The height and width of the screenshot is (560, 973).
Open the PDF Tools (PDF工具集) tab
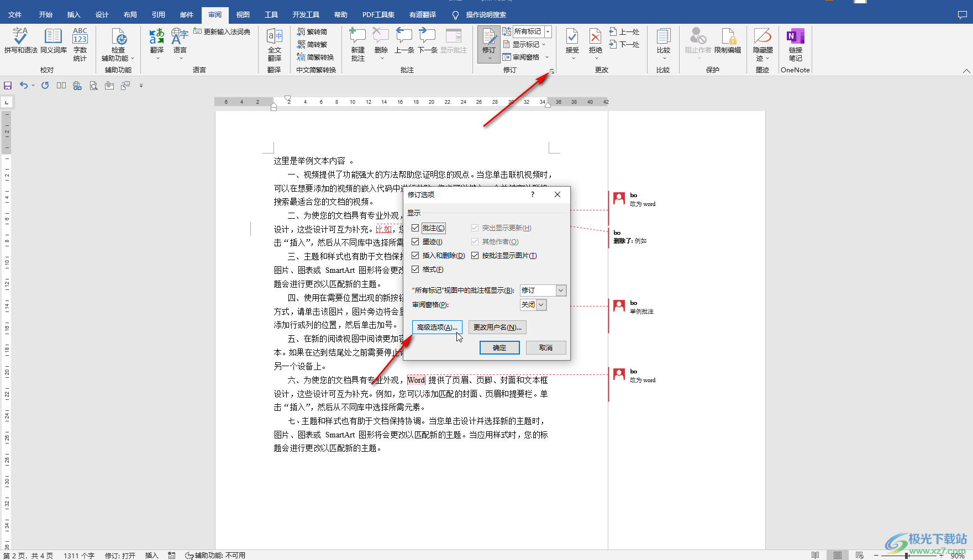378,15
